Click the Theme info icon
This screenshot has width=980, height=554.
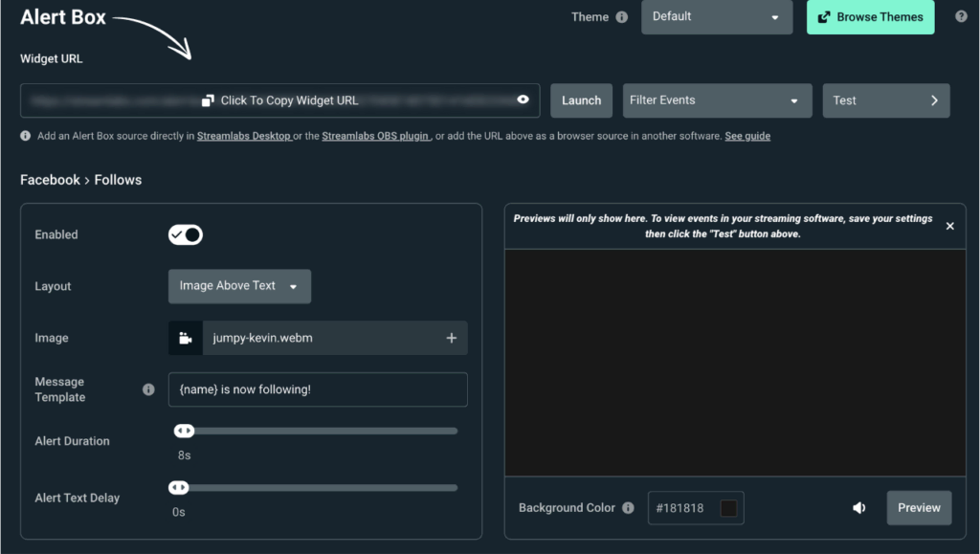pos(622,17)
